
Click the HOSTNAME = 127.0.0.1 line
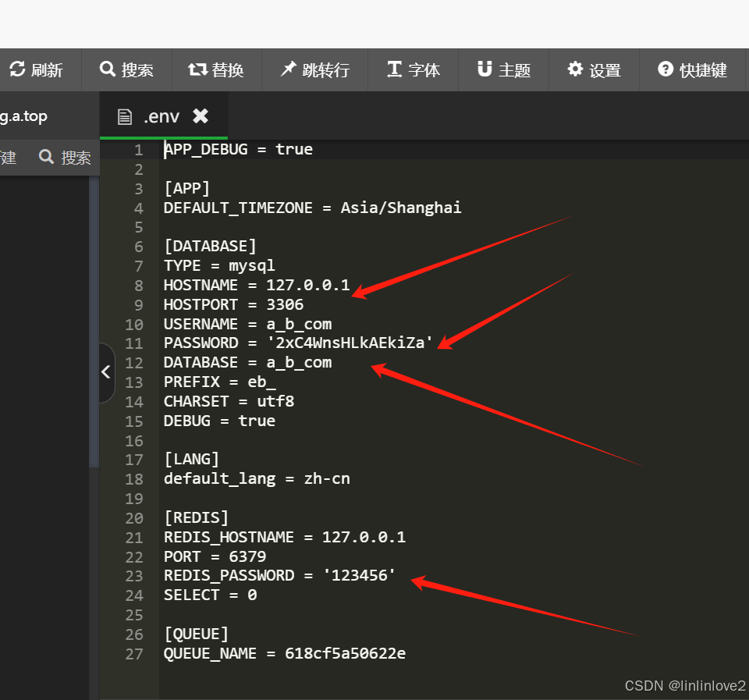pos(257,286)
